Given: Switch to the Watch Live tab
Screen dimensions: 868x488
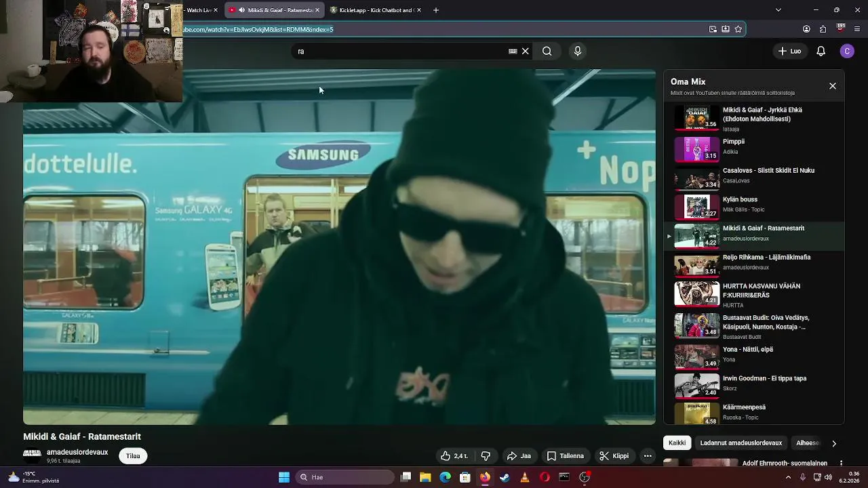Looking at the screenshot, I should [199, 10].
